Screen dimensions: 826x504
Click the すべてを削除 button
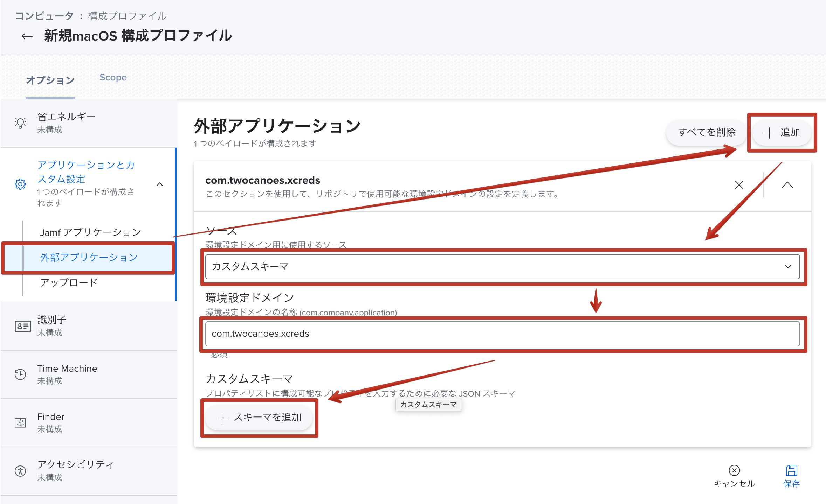[707, 132]
